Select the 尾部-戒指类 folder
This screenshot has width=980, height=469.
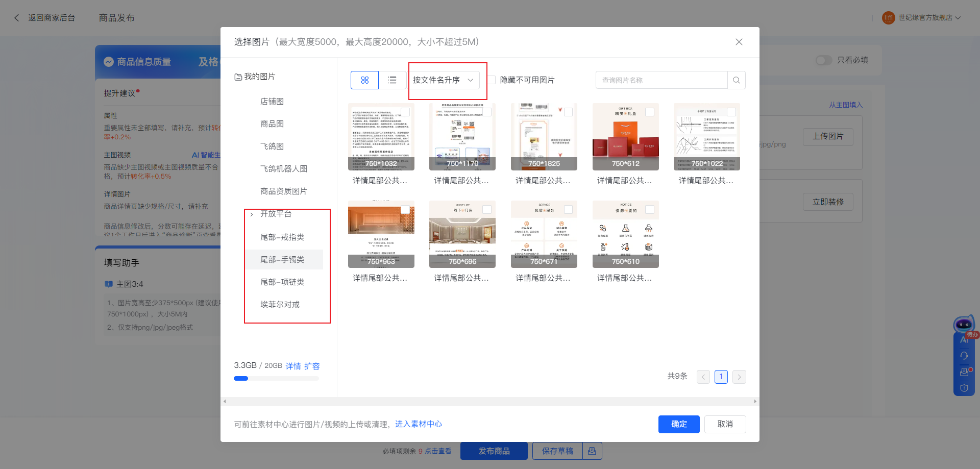282,237
